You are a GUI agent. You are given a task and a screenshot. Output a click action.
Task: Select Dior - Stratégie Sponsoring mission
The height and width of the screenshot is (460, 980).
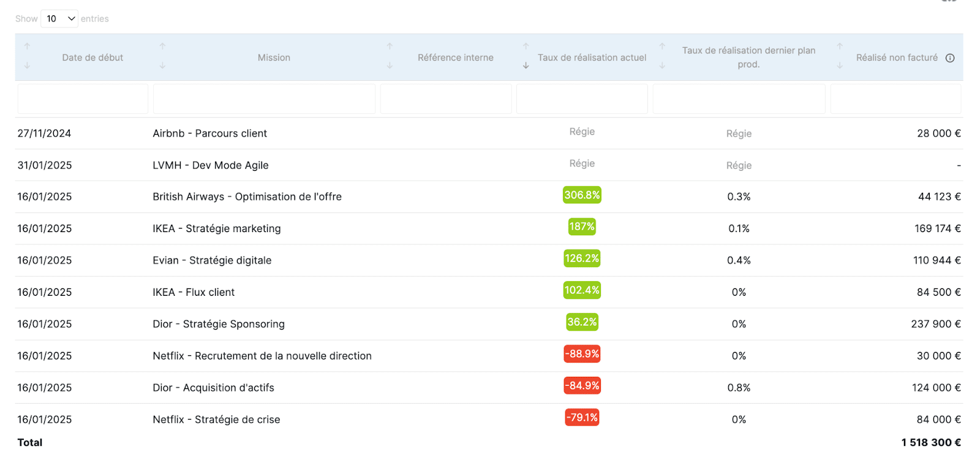(219, 324)
